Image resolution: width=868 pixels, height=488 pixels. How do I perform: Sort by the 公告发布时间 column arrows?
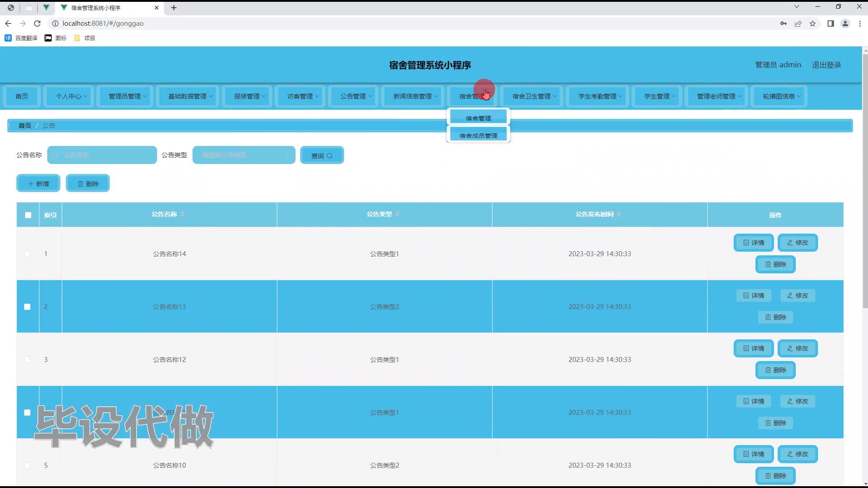[619, 214]
